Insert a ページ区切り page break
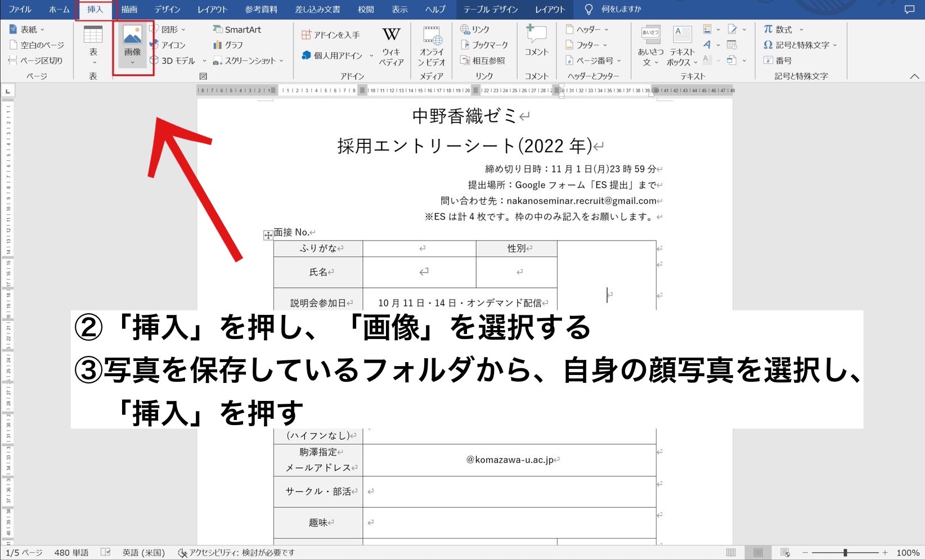Screen dimensions: 925x560 point(36,60)
